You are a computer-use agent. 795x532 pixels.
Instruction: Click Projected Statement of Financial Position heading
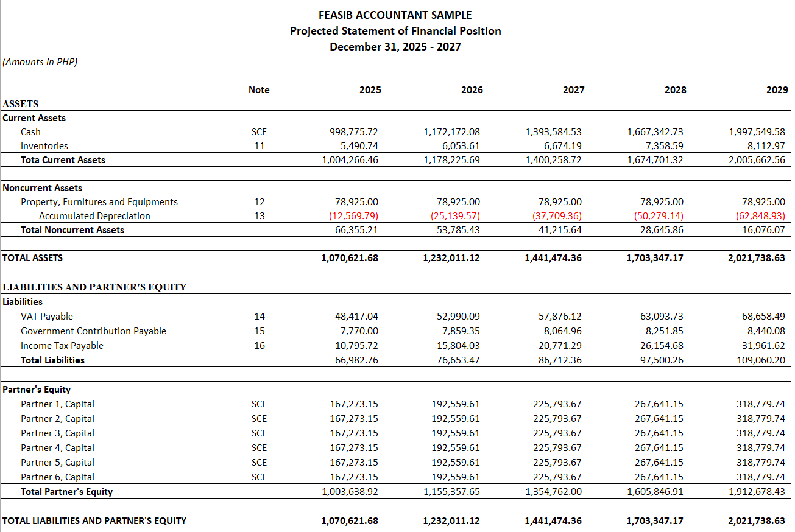(395, 30)
